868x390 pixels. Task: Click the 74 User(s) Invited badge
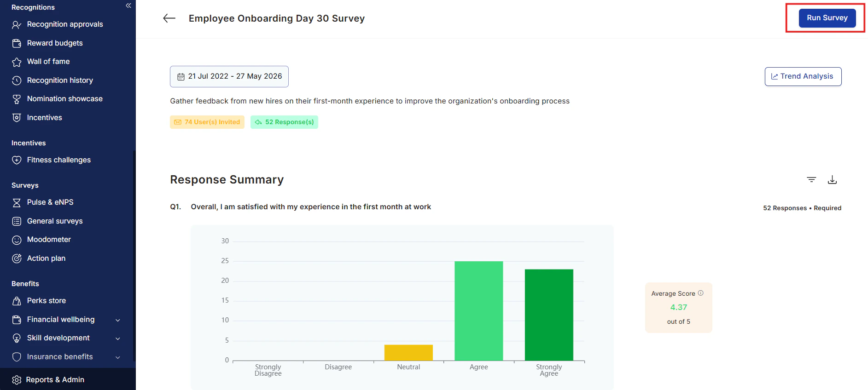(207, 122)
